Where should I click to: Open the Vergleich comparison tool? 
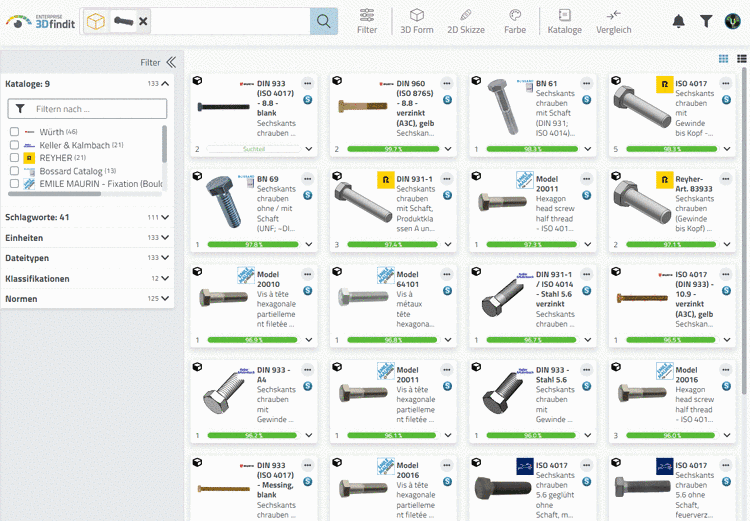(x=613, y=22)
